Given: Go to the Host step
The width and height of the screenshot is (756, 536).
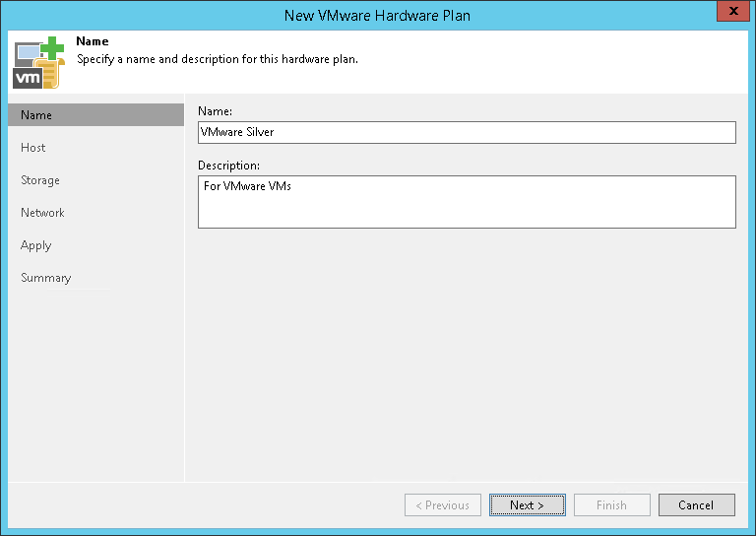Looking at the screenshot, I should [x=32, y=148].
